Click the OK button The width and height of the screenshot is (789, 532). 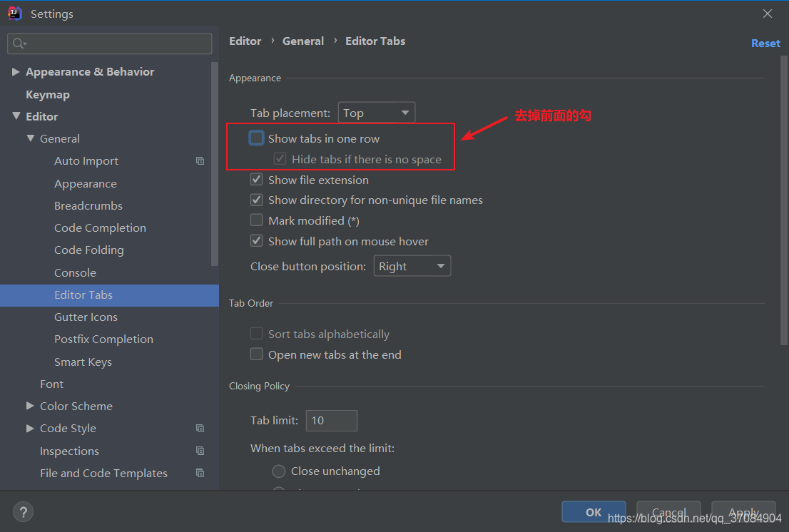pos(594,512)
